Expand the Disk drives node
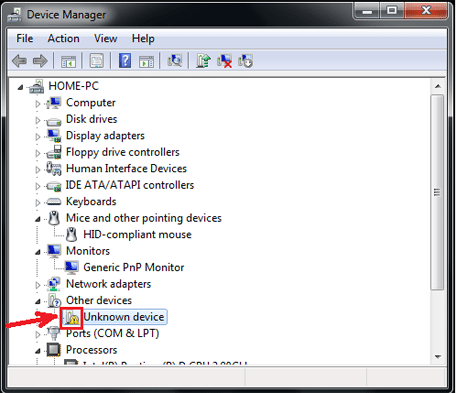The width and height of the screenshot is (456, 393). click(x=38, y=120)
